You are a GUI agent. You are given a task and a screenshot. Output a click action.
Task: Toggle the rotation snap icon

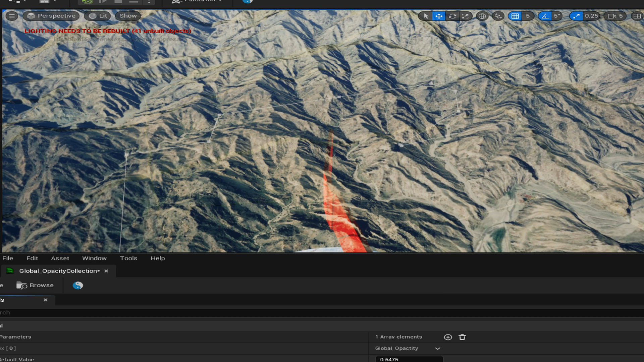pyautogui.click(x=545, y=16)
